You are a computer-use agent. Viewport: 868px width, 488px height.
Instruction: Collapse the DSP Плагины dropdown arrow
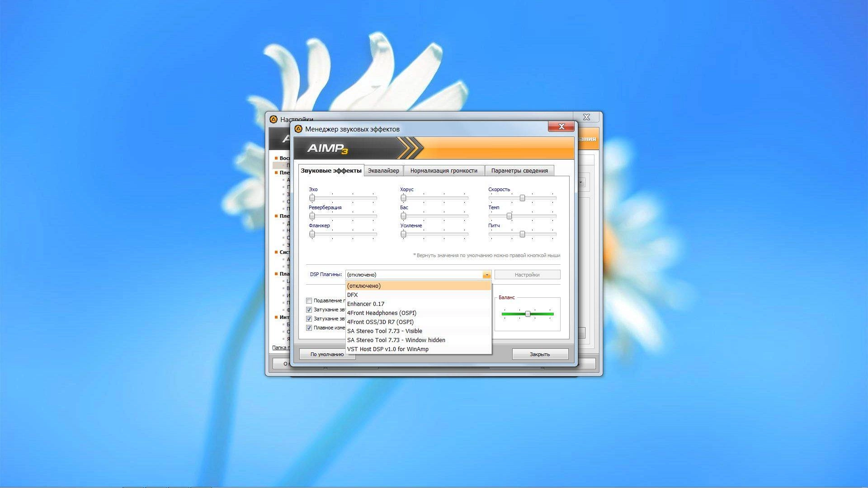pyautogui.click(x=486, y=275)
